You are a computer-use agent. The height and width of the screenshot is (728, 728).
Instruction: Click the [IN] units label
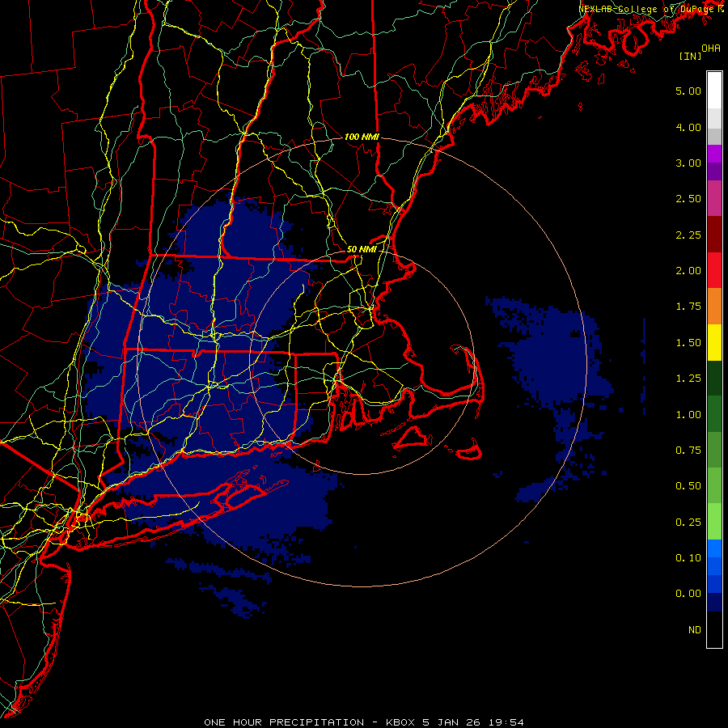(690, 56)
